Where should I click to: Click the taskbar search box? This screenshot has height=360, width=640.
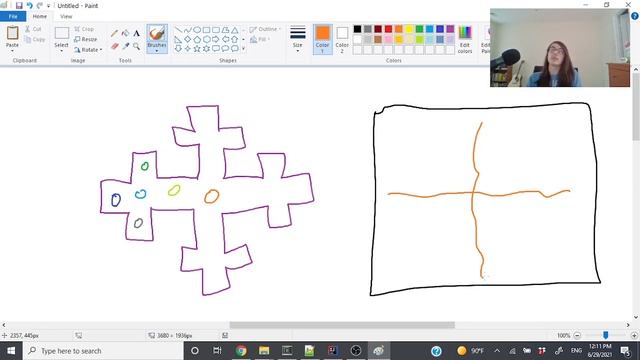click(104, 351)
